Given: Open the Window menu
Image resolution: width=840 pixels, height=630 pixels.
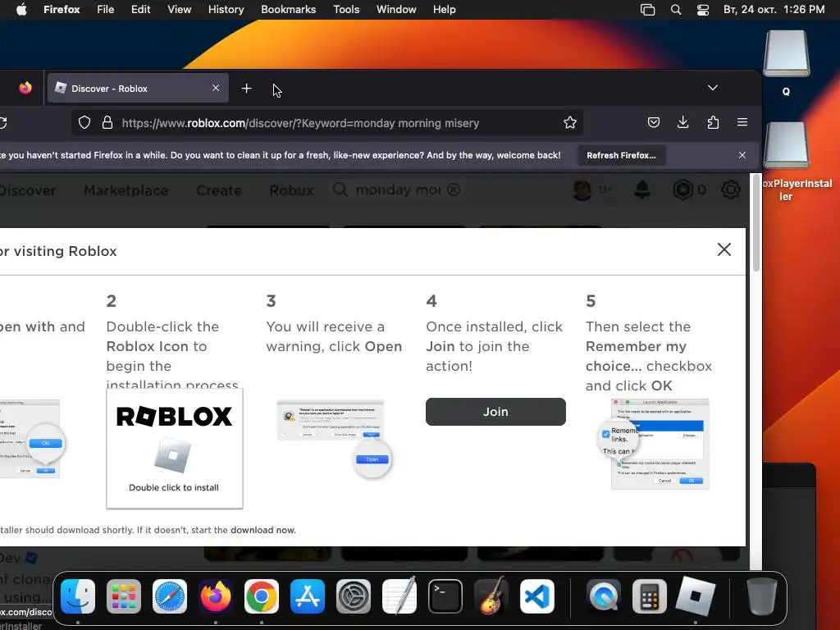Looking at the screenshot, I should coord(396,10).
